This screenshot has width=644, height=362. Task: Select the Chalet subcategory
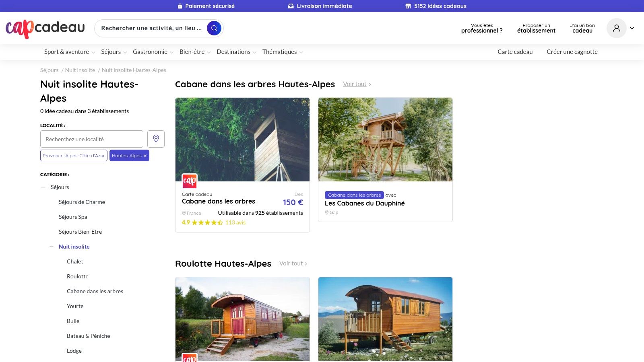[75, 261]
